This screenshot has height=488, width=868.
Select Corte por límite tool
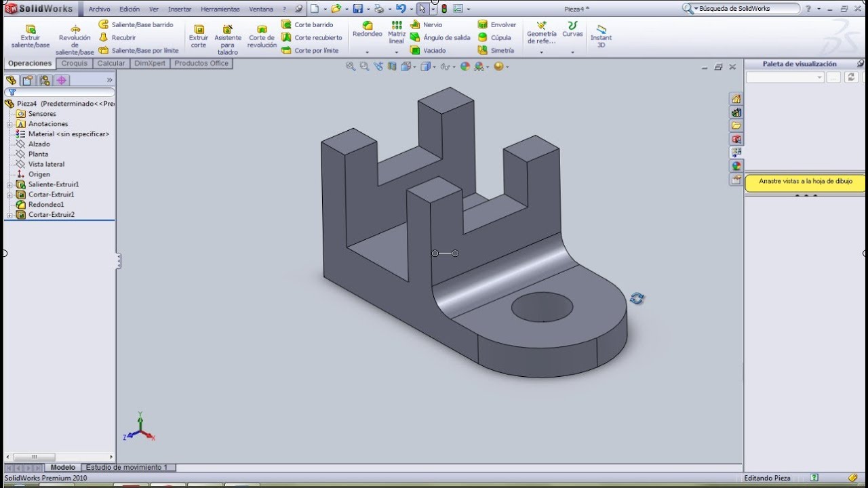tap(310, 50)
